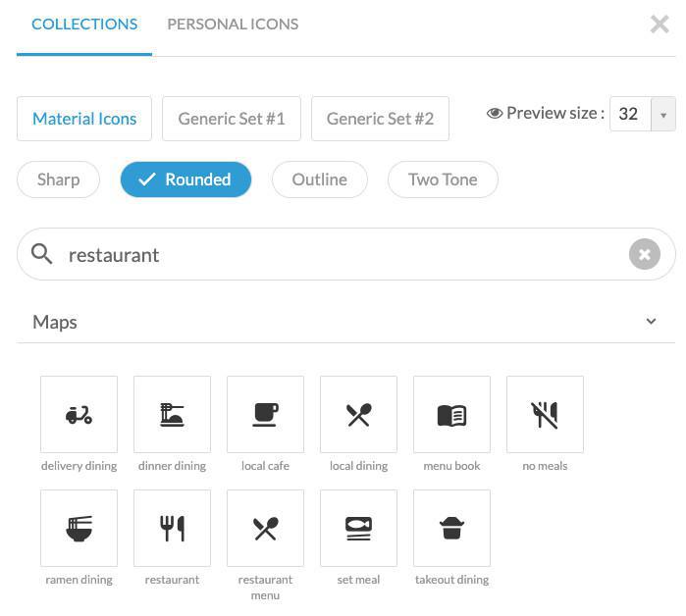This screenshot has height=616, width=686.
Task: Collapse the Maps category section
Action: pos(651,322)
